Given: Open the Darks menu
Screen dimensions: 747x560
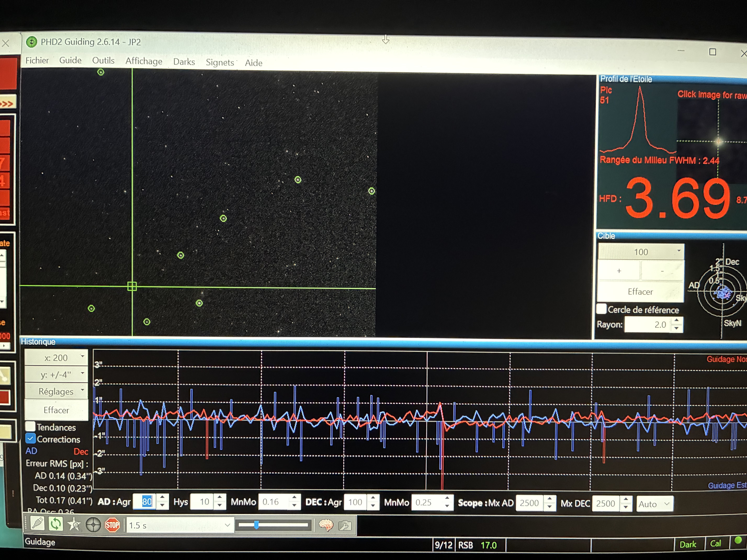Looking at the screenshot, I should (x=184, y=62).
